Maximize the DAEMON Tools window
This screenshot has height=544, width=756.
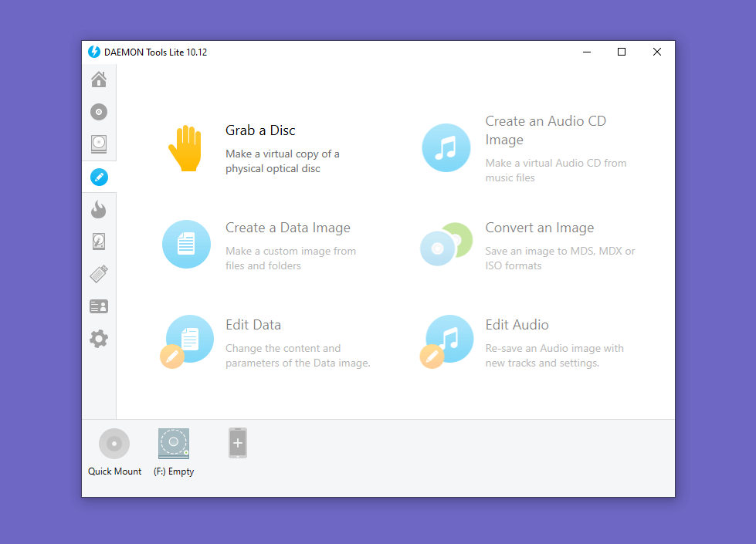click(x=622, y=52)
